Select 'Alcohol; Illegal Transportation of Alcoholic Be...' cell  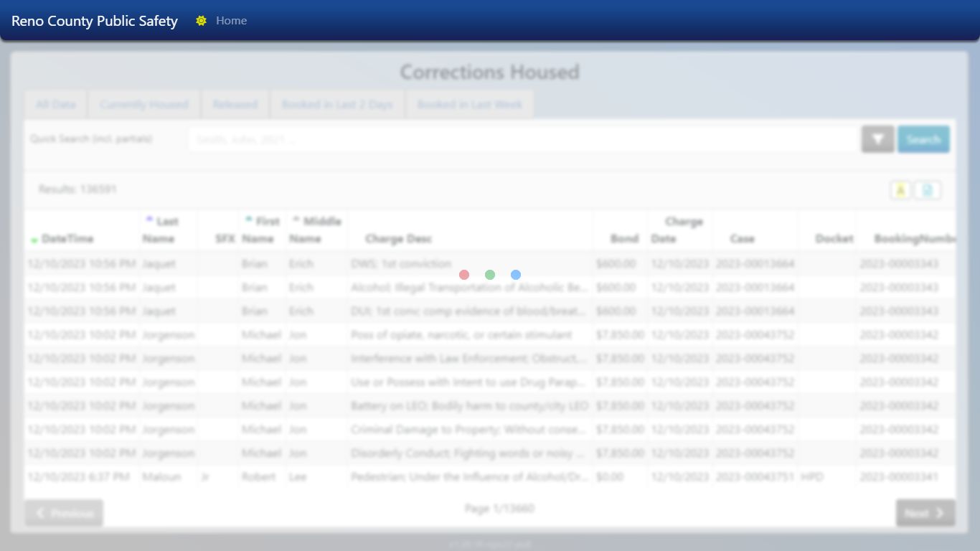471,288
